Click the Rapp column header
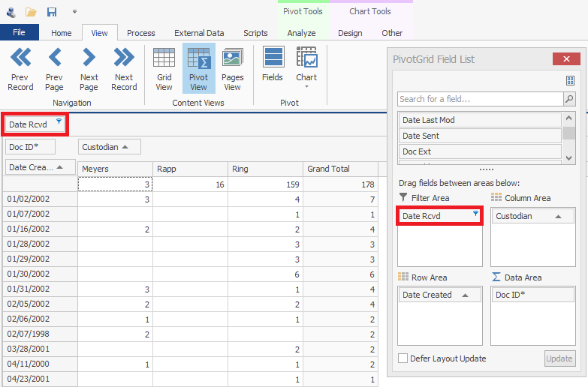The width and height of the screenshot is (588, 387). (190, 169)
